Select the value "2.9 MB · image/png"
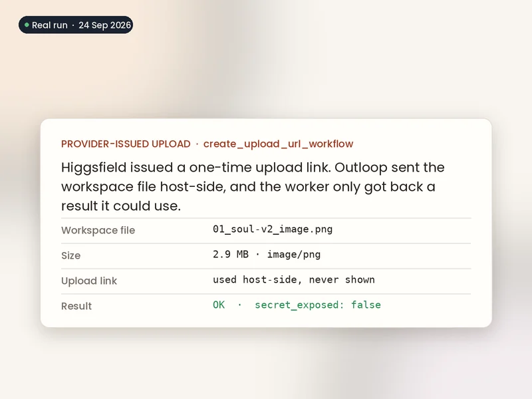This screenshot has height=399, width=532. 267,255
